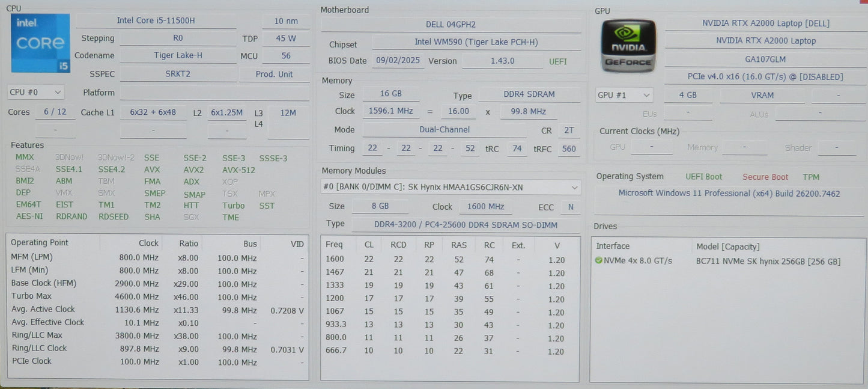Select the BC711 NVMe SK hynix drive entry
Image resolution: width=868 pixels, height=389 pixels.
tap(768, 262)
